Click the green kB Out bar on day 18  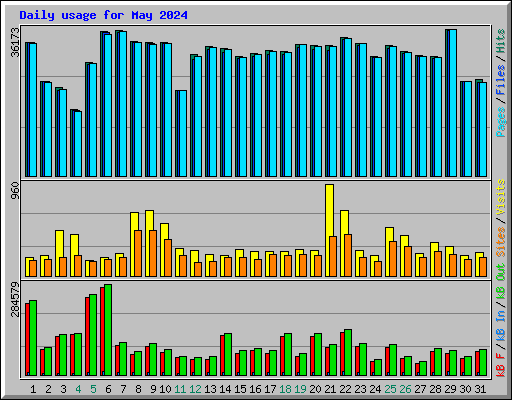(x=288, y=354)
